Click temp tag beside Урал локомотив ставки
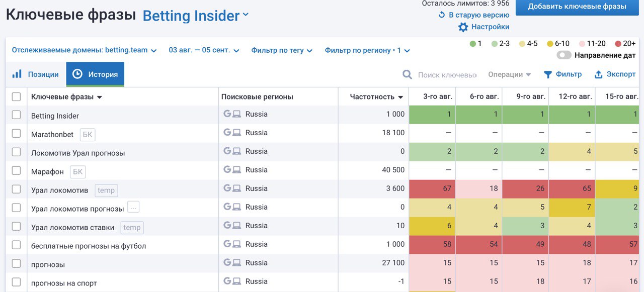This screenshot has height=292, width=644. [132, 228]
